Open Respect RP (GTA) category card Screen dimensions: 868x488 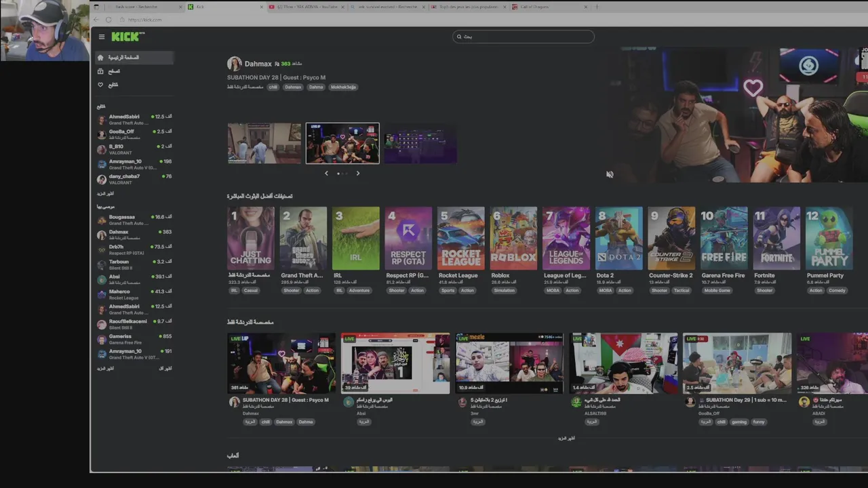408,239
